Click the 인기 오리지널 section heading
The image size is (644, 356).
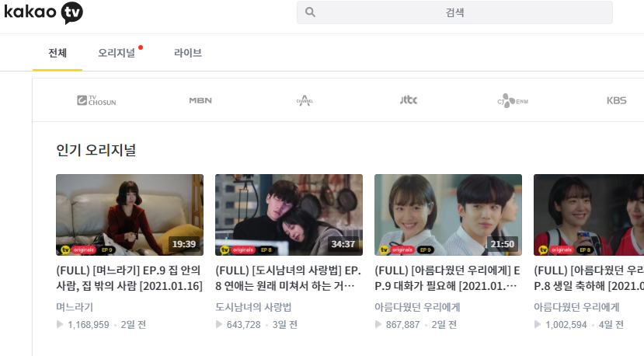click(x=96, y=150)
